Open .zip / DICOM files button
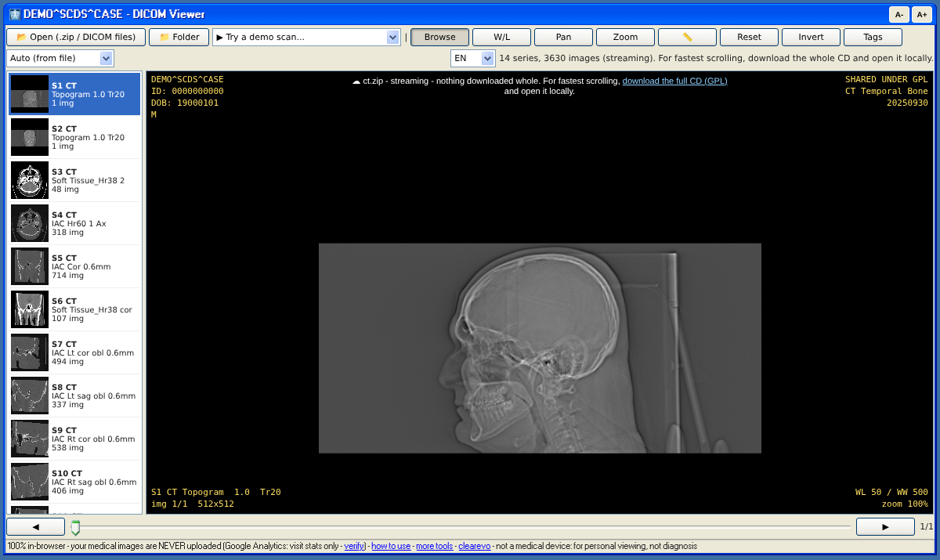The height and width of the screenshot is (560, 940). click(76, 37)
